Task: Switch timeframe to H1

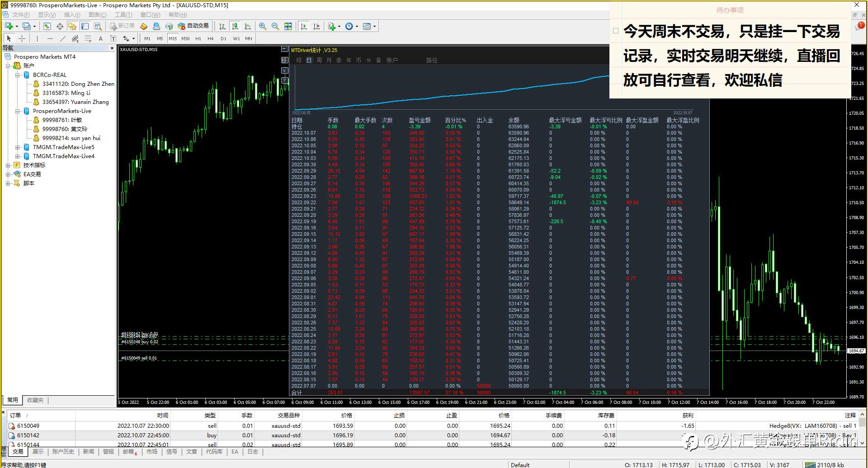Action: tap(198, 38)
